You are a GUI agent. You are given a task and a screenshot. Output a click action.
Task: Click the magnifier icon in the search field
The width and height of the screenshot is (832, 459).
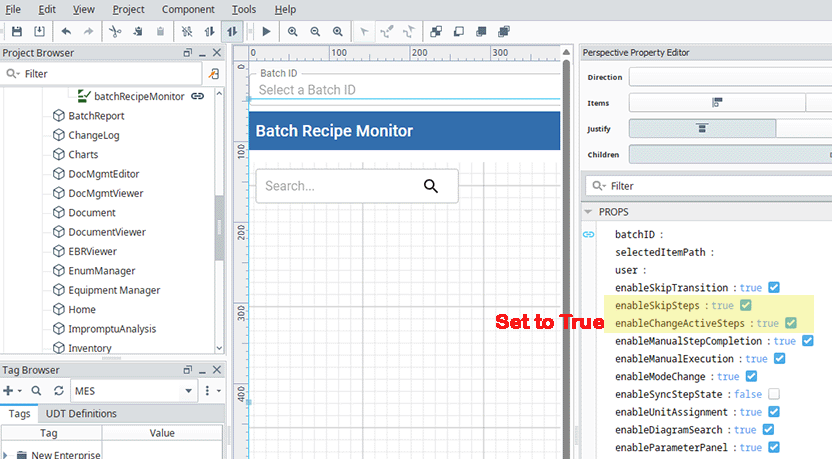coord(431,186)
